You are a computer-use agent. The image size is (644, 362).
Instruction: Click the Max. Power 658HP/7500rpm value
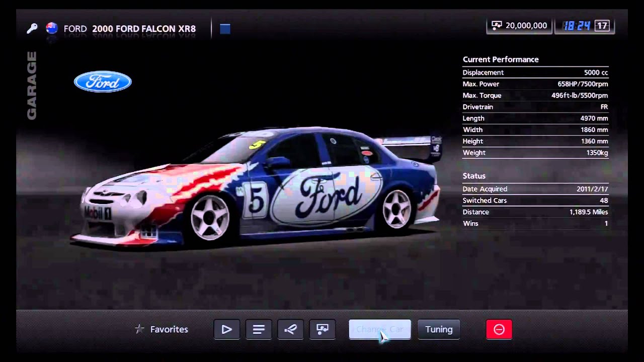tap(583, 84)
